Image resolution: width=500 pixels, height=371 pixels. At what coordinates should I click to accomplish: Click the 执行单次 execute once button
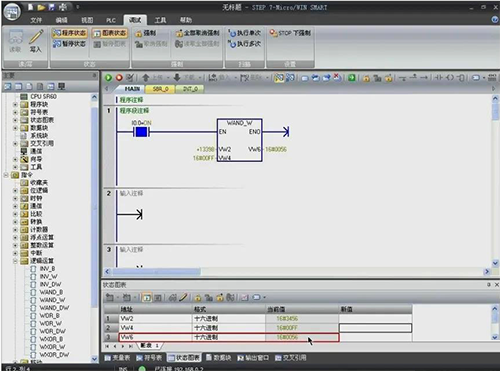point(245,33)
